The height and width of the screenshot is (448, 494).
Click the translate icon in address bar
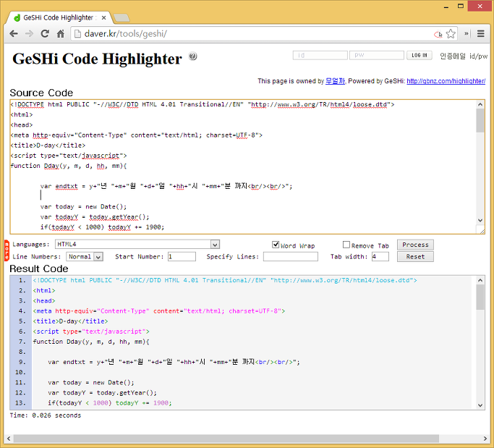(438, 34)
